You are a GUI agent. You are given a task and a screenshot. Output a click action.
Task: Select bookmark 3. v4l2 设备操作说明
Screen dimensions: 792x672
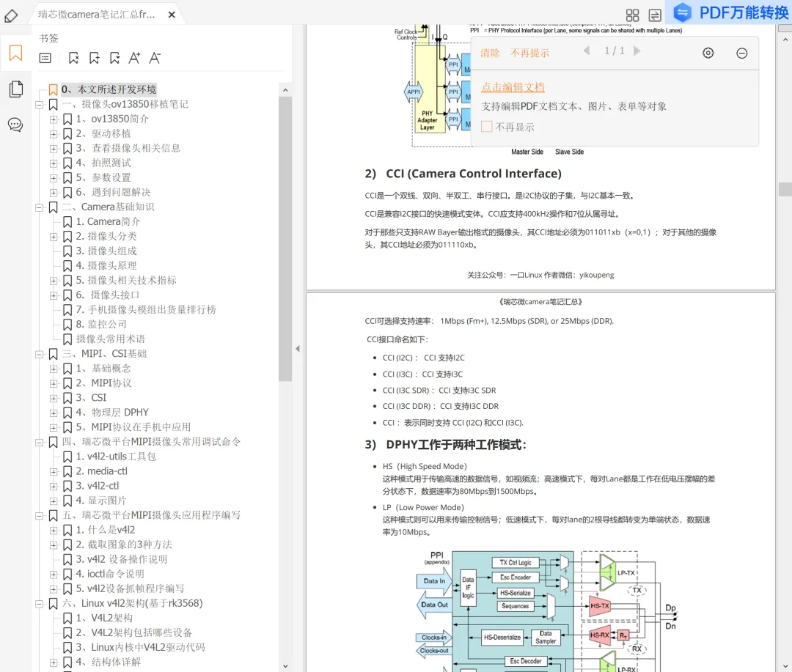tap(121, 559)
